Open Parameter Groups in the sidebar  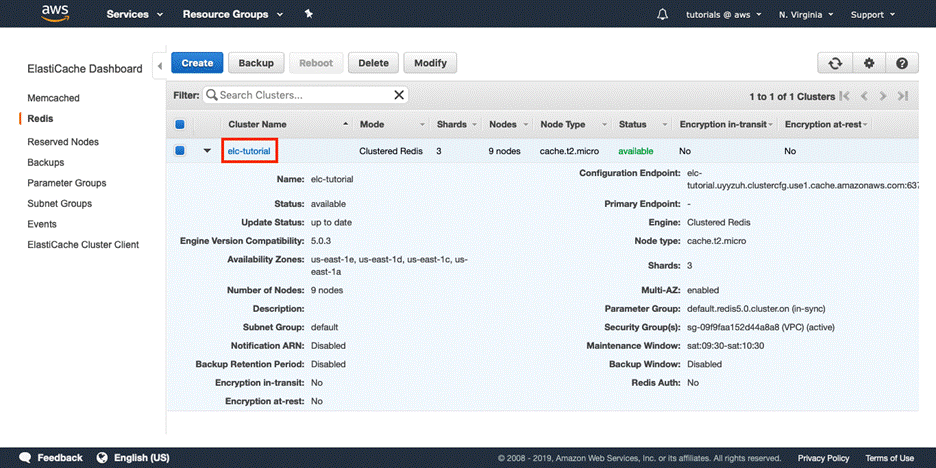[x=67, y=183]
